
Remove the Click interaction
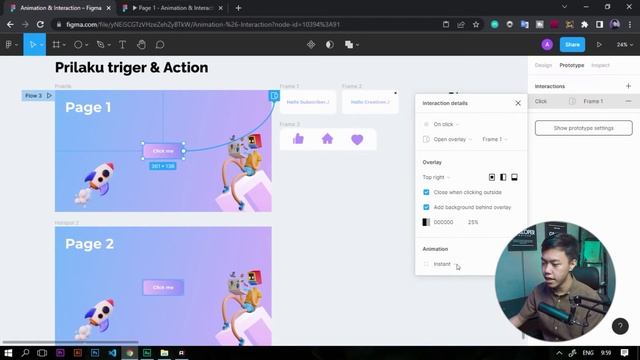[x=628, y=101]
